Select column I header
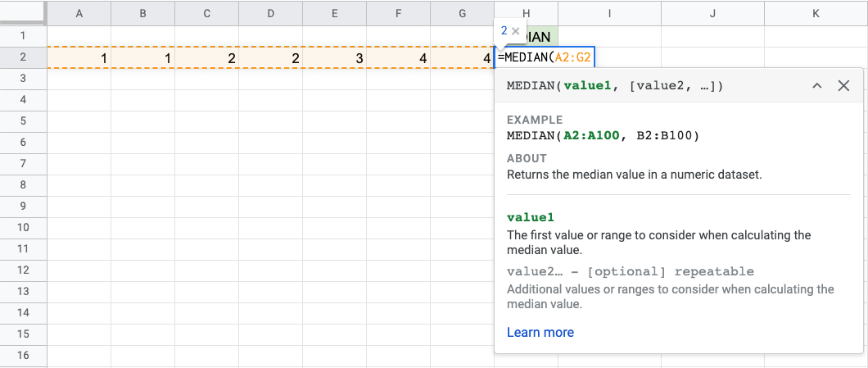The image size is (868, 368). pos(609,13)
